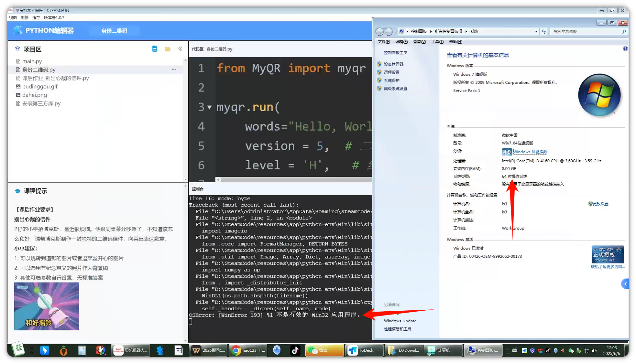The image size is (636, 364).
Task: Open the 视图 menu in the editor
Action: [x=13, y=17]
